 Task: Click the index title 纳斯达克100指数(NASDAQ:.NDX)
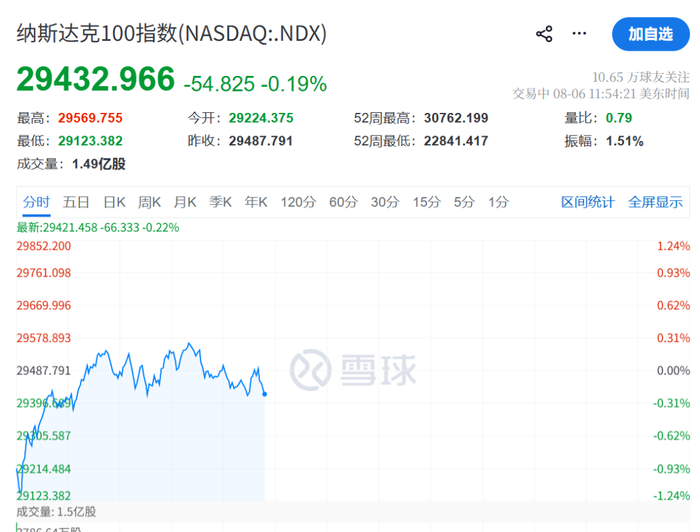172,33
